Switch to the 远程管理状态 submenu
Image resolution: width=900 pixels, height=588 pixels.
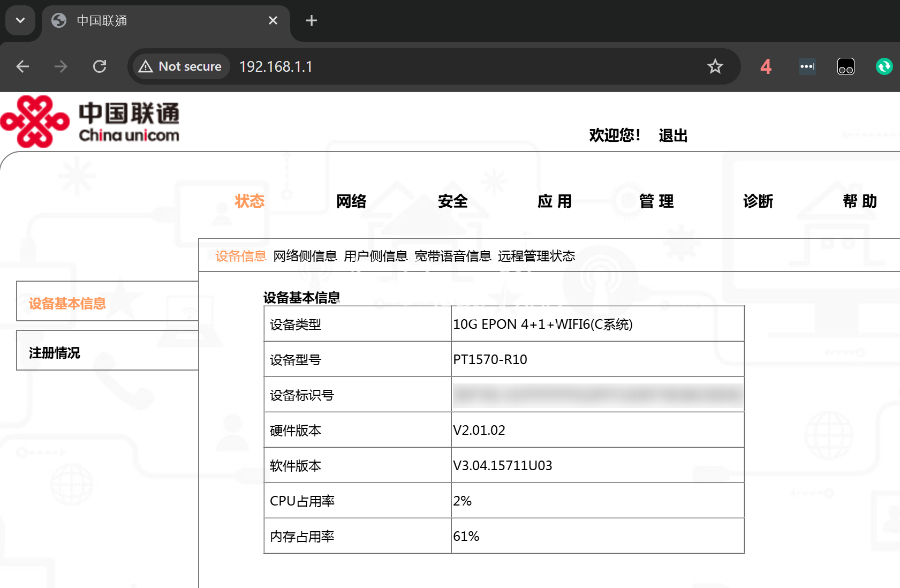pos(536,256)
